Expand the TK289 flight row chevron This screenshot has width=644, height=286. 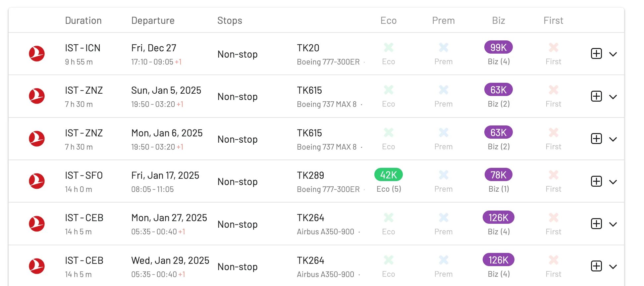point(613,182)
